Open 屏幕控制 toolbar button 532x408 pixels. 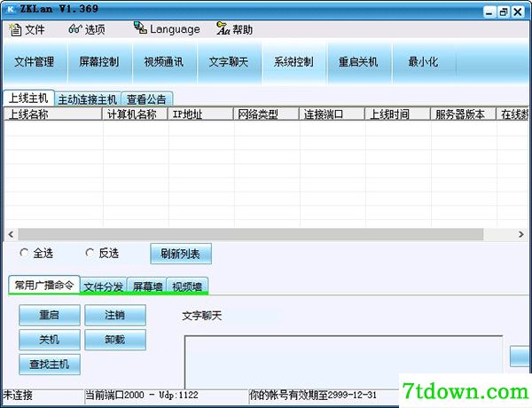click(x=99, y=62)
